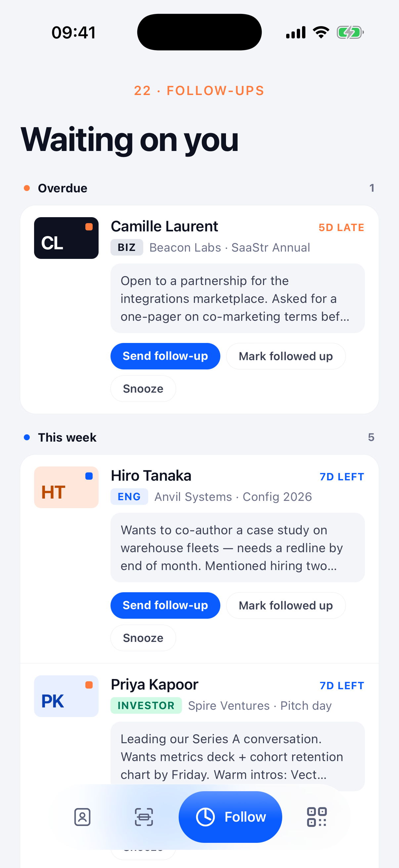The width and height of the screenshot is (399, 868).
Task: Select the Follow tab
Action: (230, 817)
